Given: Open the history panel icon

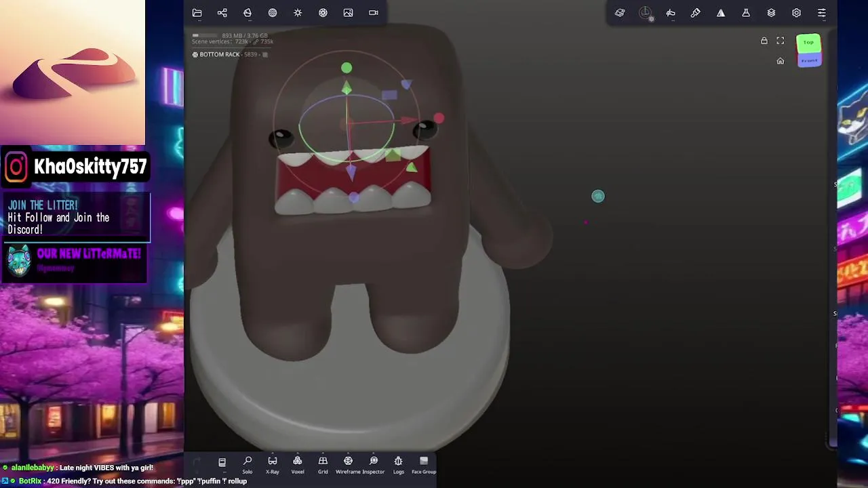Looking at the screenshot, I should tap(222, 462).
